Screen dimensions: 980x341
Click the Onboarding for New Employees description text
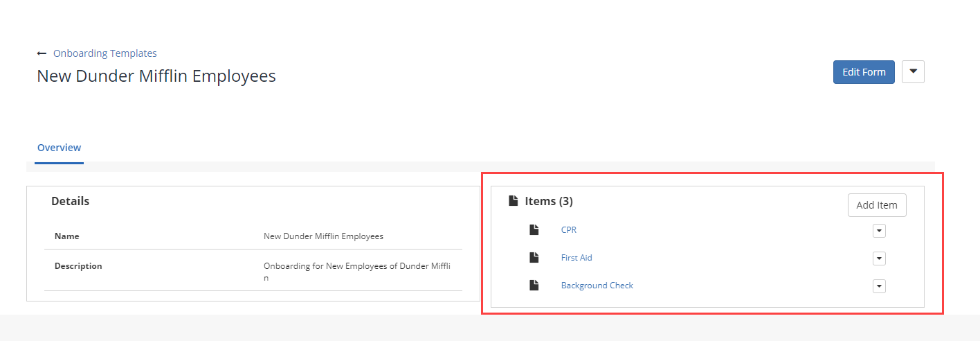point(357,272)
